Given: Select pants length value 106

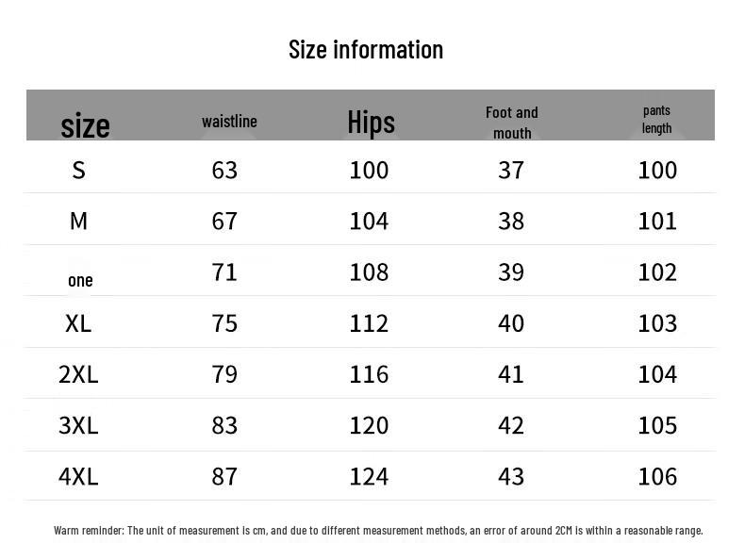Looking at the screenshot, I should pyautogui.click(x=657, y=476).
